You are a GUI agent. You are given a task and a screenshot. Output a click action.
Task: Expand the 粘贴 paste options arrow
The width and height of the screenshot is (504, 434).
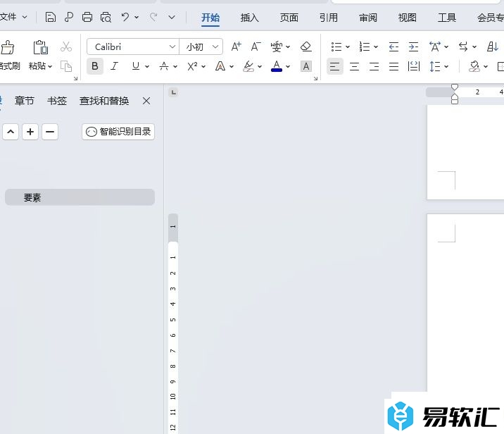tap(50, 67)
